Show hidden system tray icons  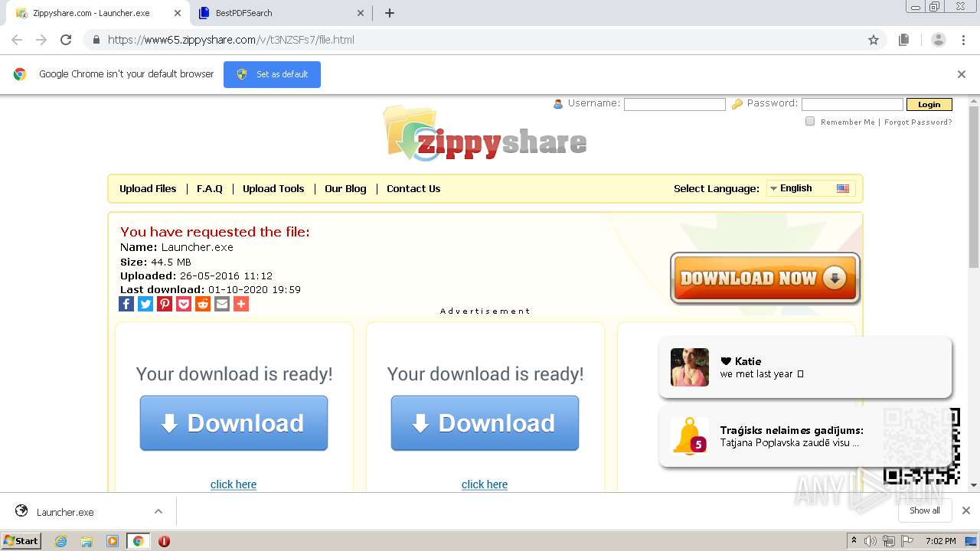854,541
